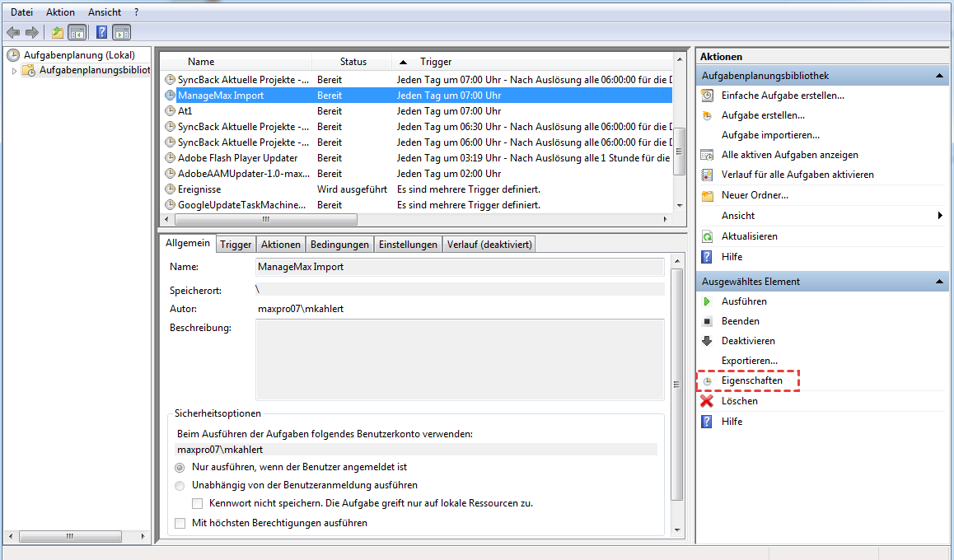The image size is (954, 560).
Task: Expand the Aufgabenplanungsbibliothek tree node
Action: [14, 71]
